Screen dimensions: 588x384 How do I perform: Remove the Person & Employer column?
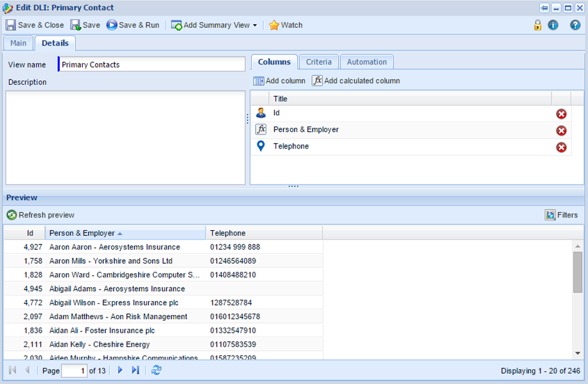(561, 130)
